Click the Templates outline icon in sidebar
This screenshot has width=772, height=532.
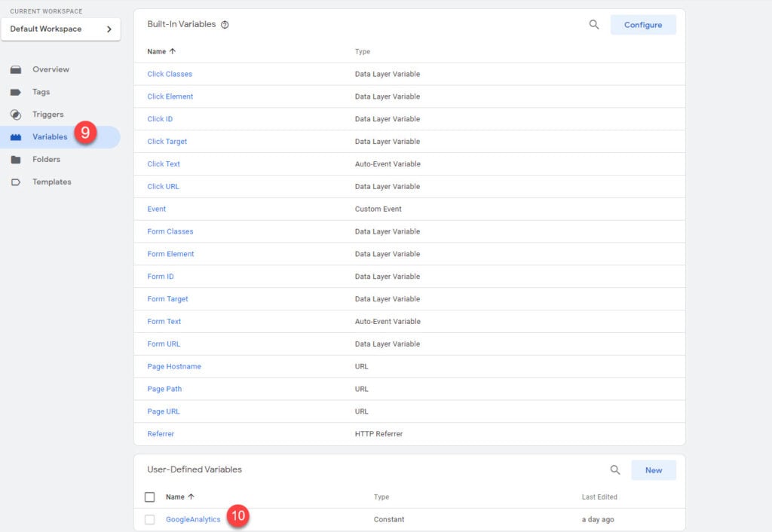click(x=16, y=182)
